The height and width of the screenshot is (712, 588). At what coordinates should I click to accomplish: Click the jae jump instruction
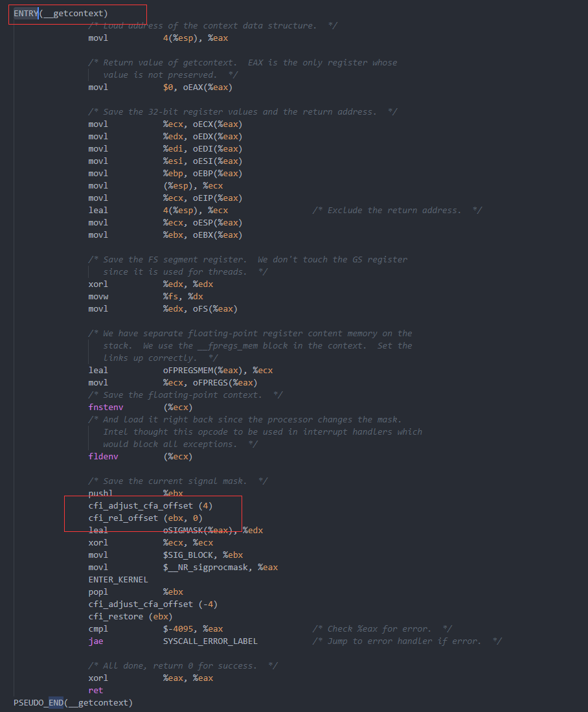[x=96, y=641]
